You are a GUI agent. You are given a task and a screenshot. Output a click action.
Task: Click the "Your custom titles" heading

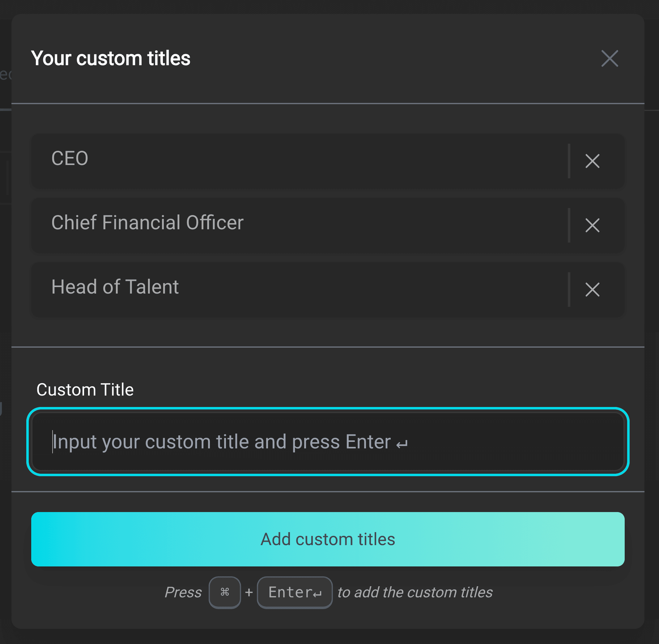point(111,58)
